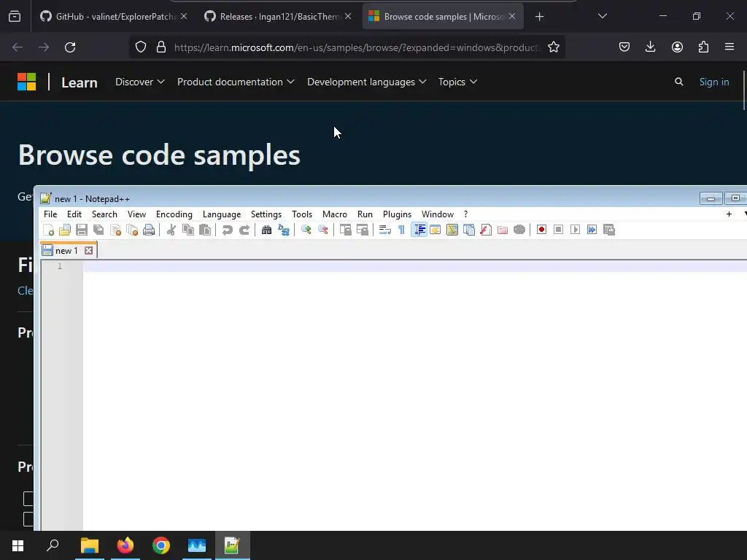Toggle the highlighted indent guide icon
747x560 pixels.
[419, 230]
